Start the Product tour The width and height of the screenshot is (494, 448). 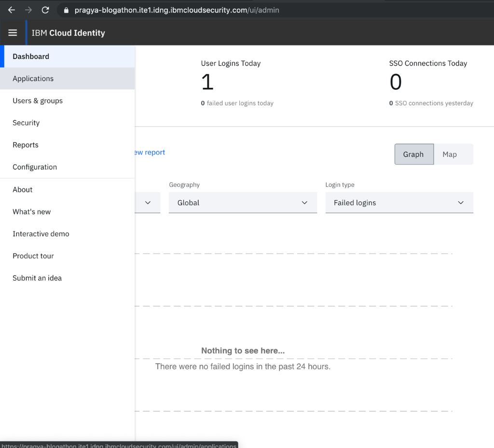coord(68,256)
